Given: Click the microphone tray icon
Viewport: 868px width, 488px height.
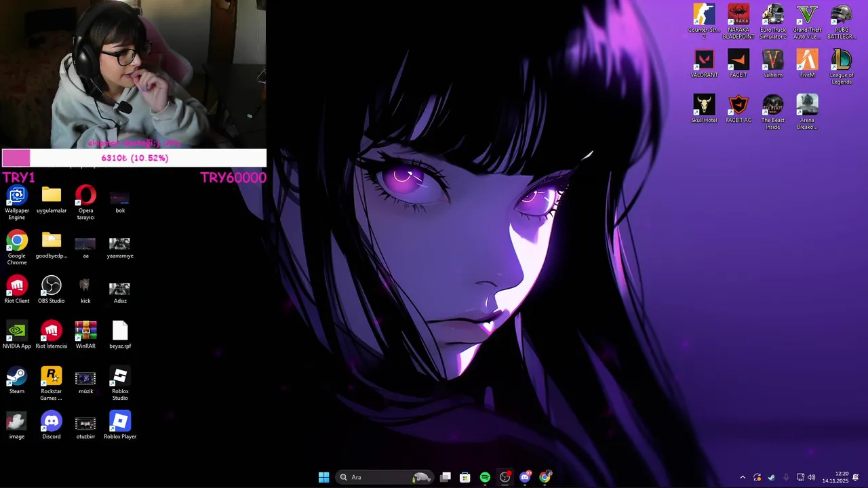Looking at the screenshot, I should [x=786, y=477].
